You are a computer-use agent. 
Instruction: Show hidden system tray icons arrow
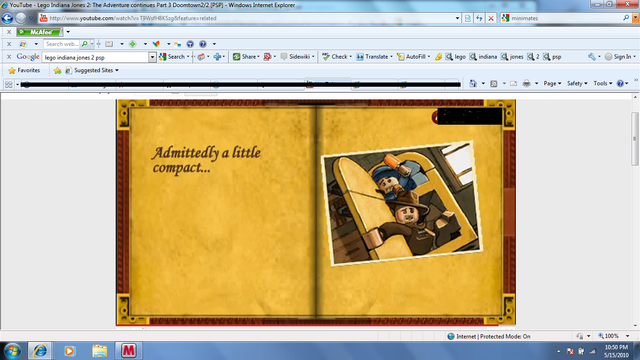[x=558, y=351]
